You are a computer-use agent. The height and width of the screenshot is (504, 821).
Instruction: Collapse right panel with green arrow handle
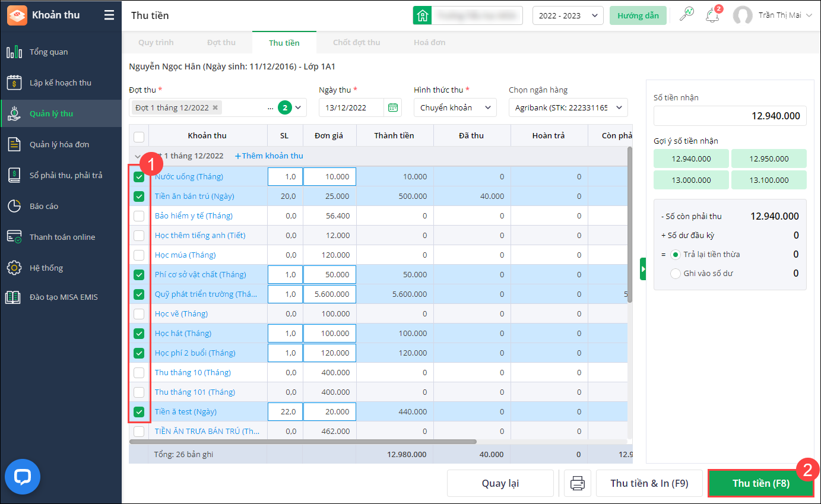[642, 269]
